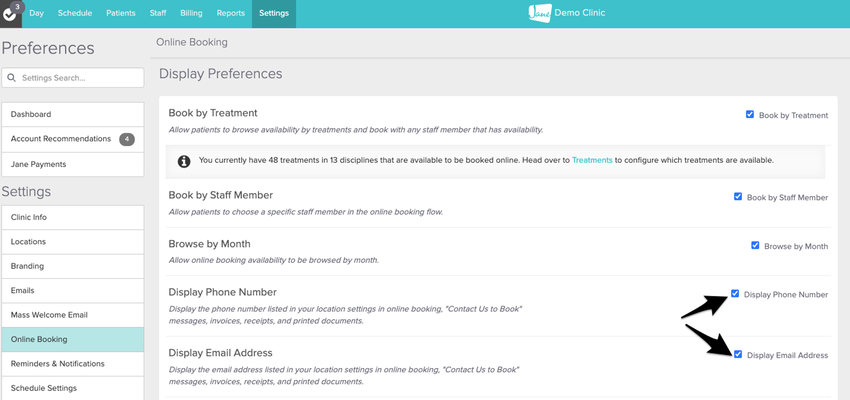This screenshot has height=400, width=850.
Task: Toggle the Book by Staff Member checkbox
Action: tap(738, 197)
